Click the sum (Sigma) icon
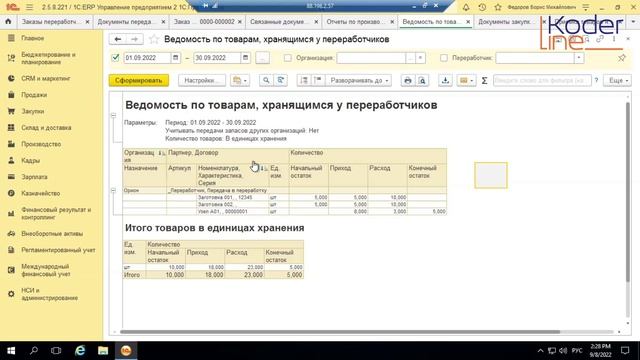This screenshot has height=360, width=640. (484, 80)
